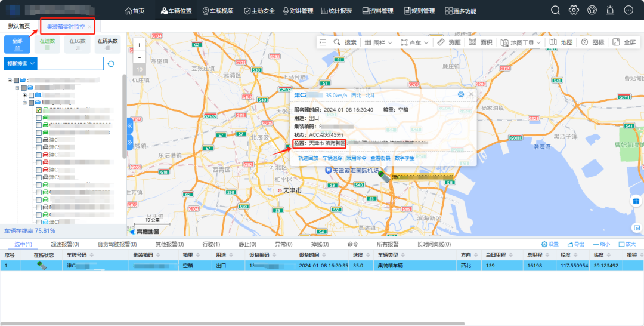Click the container truck marker on map
Screen dimensions: 644x326
click(385, 177)
